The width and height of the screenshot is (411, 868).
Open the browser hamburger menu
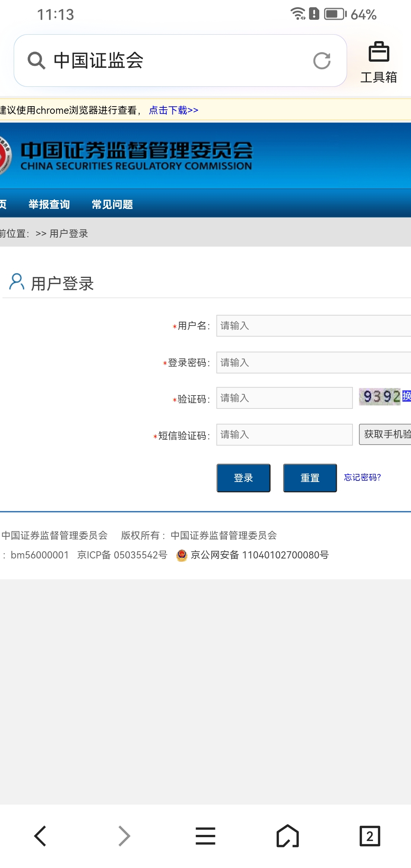205,836
